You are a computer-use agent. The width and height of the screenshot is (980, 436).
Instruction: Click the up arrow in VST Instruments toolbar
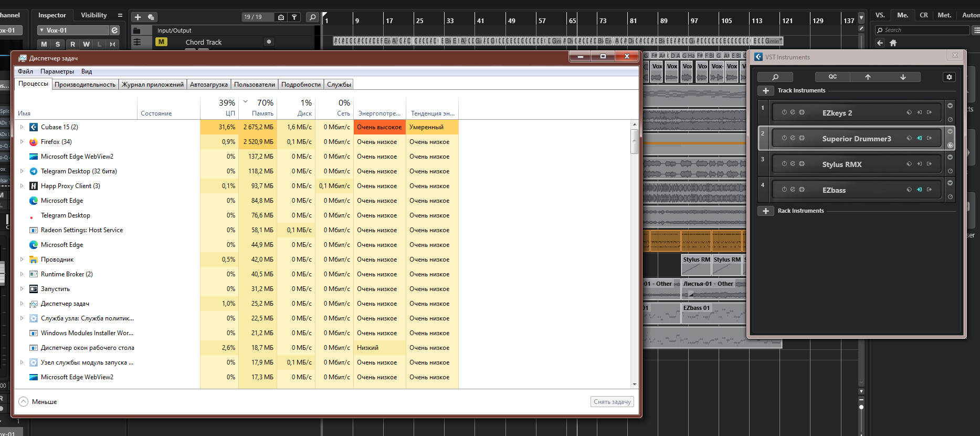click(868, 77)
